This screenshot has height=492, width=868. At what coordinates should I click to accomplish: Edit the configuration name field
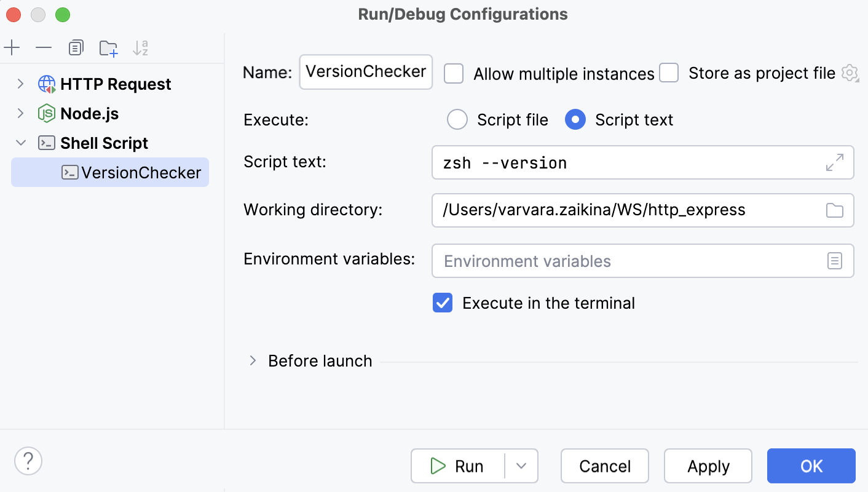[x=366, y=72]
